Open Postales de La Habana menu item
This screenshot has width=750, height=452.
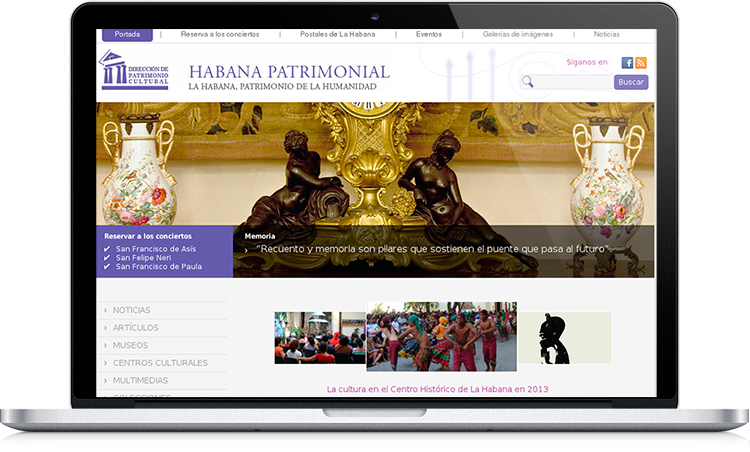click(x=338, y=34)
